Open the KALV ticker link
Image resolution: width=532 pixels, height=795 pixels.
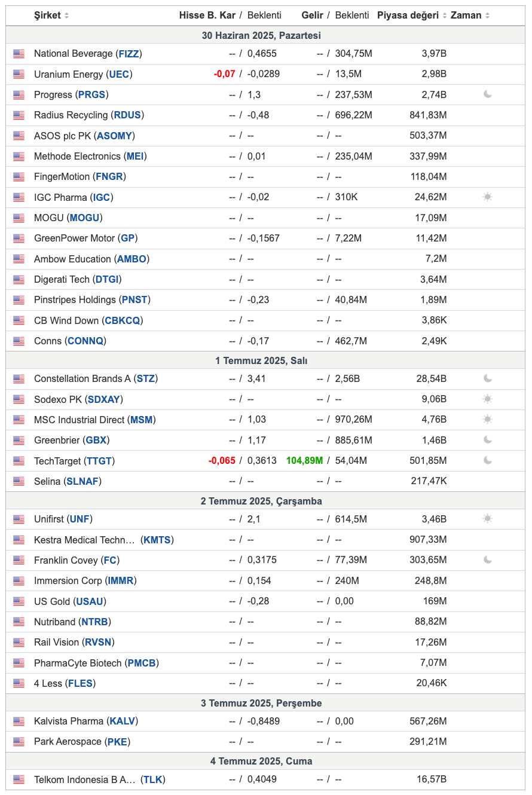point(122,721)
